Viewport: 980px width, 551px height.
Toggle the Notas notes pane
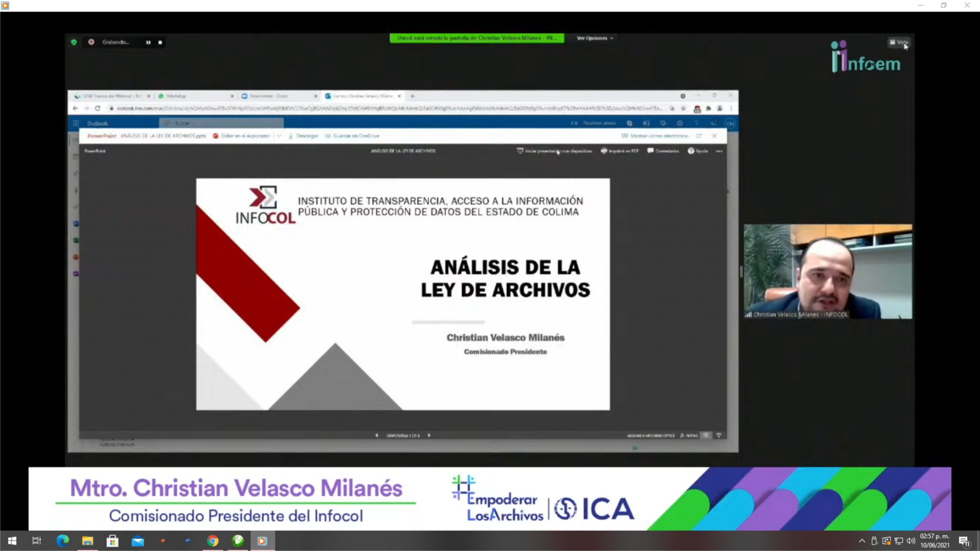pyautogui.click(x=689, y=435)
